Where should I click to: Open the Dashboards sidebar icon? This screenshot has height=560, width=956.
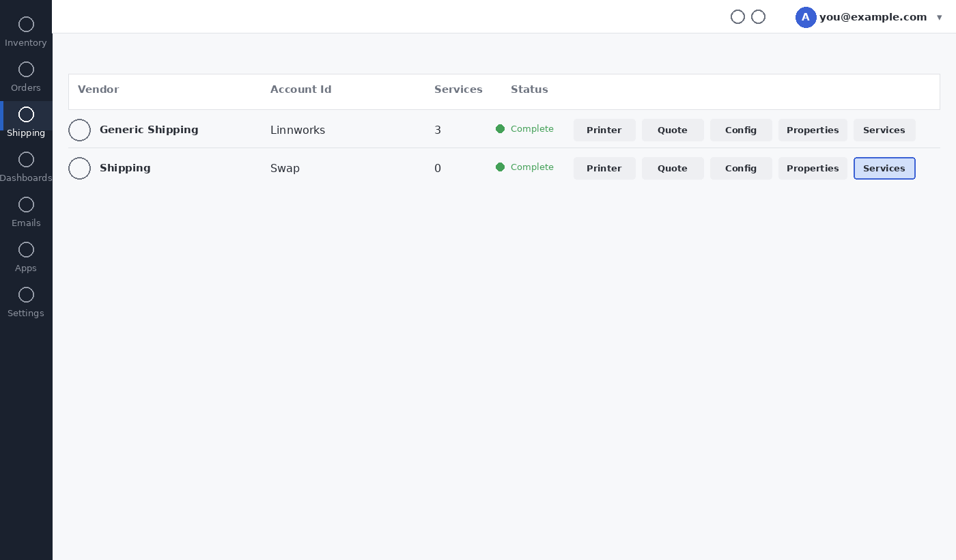click(x=26, y=160)
